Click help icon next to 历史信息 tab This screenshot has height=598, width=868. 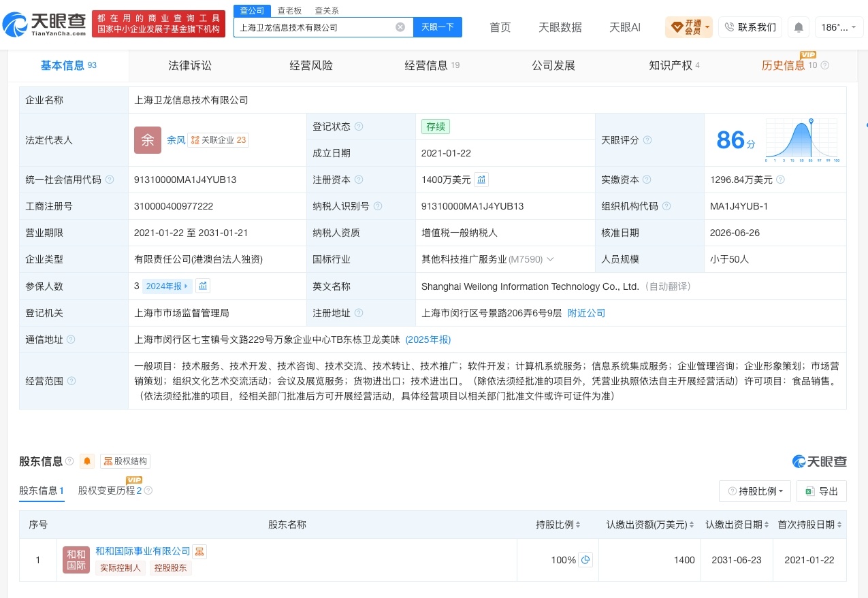(x=825, y=65)
